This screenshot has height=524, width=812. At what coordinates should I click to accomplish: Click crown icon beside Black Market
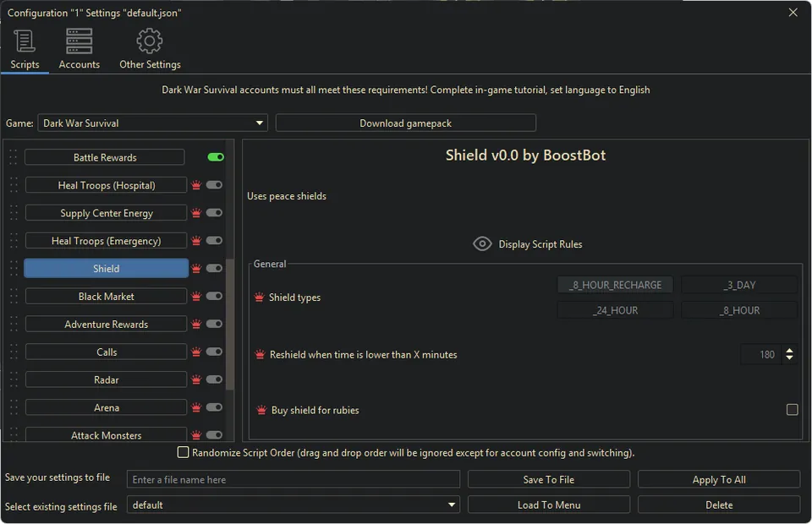tap(196, 297)
